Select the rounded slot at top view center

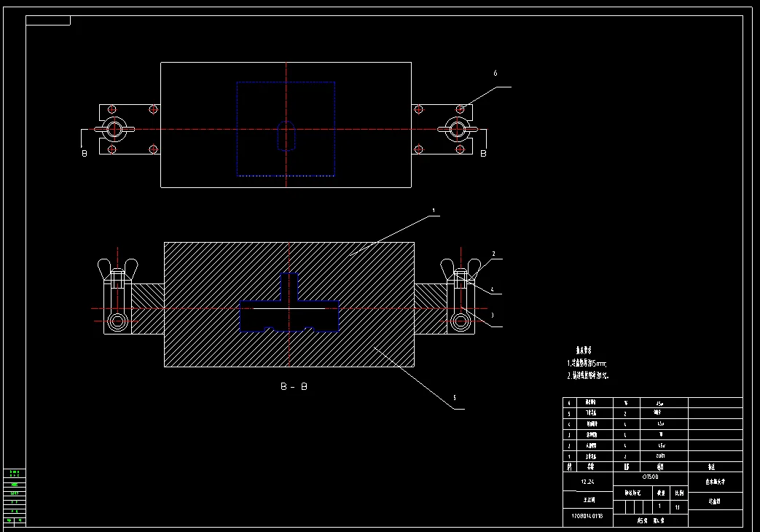[286, 136]
